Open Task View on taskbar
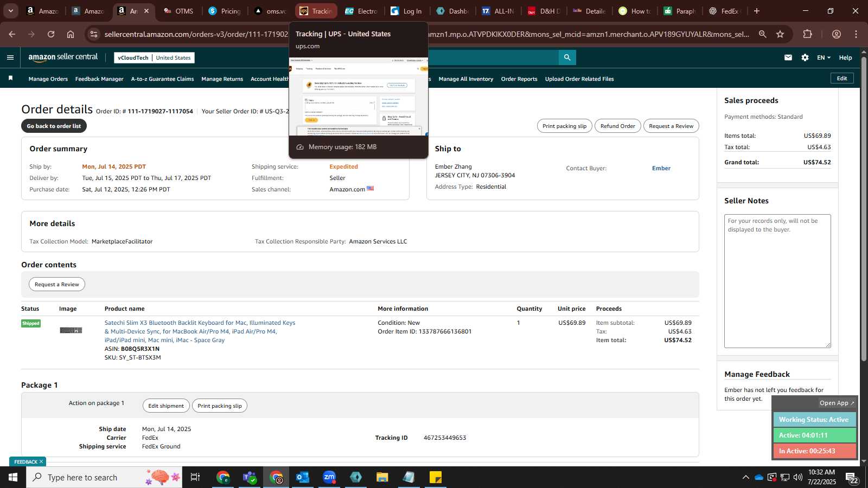Screen dimensions: 868x488 point(195,477)
